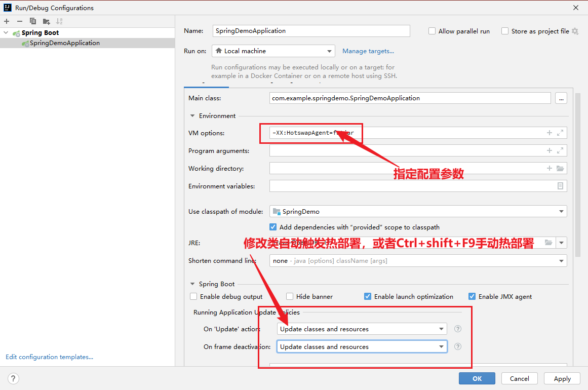Open dialog help question mark button
Image resolution: width=588 pixels, height=390 pixels.
[13, 378]
